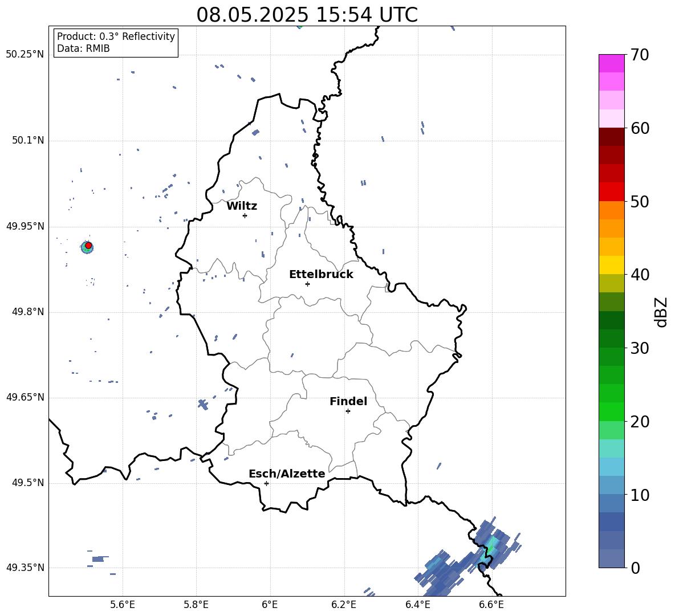
Task: Click the colorbar tick label 40
Action: tap(640, 275)
